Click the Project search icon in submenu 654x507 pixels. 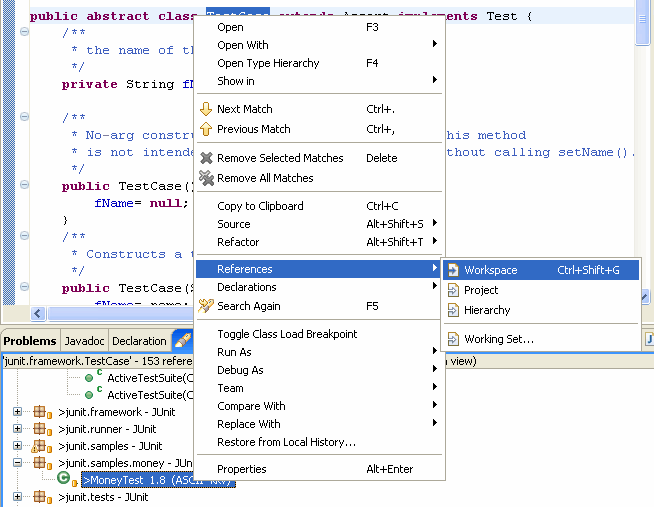pyautogui.click(x=453, y=290)
